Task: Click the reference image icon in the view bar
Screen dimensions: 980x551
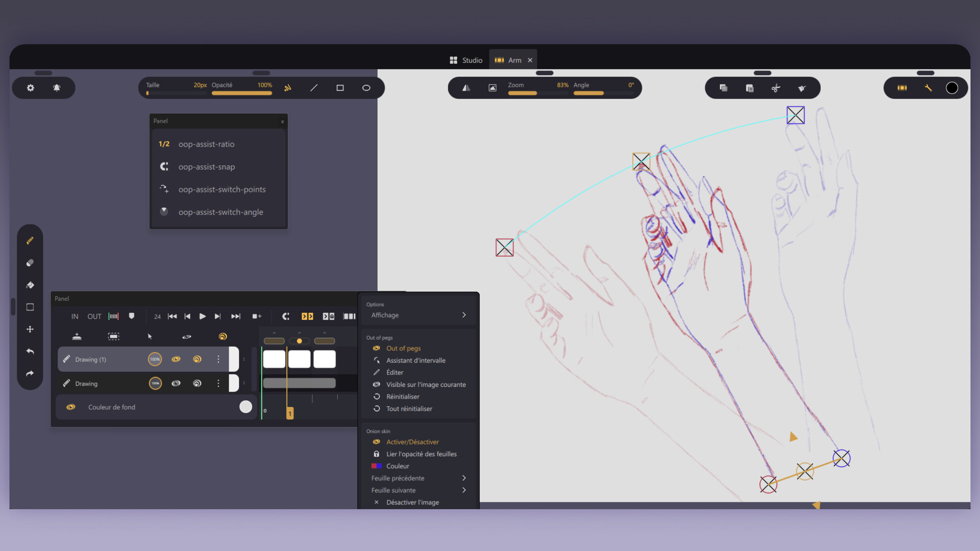Action: [x=493, y=88]
